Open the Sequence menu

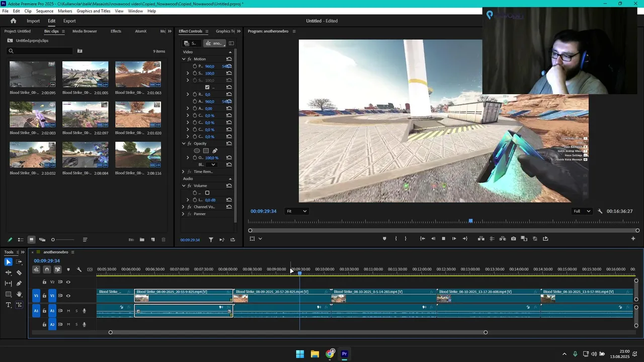point(45,11)
